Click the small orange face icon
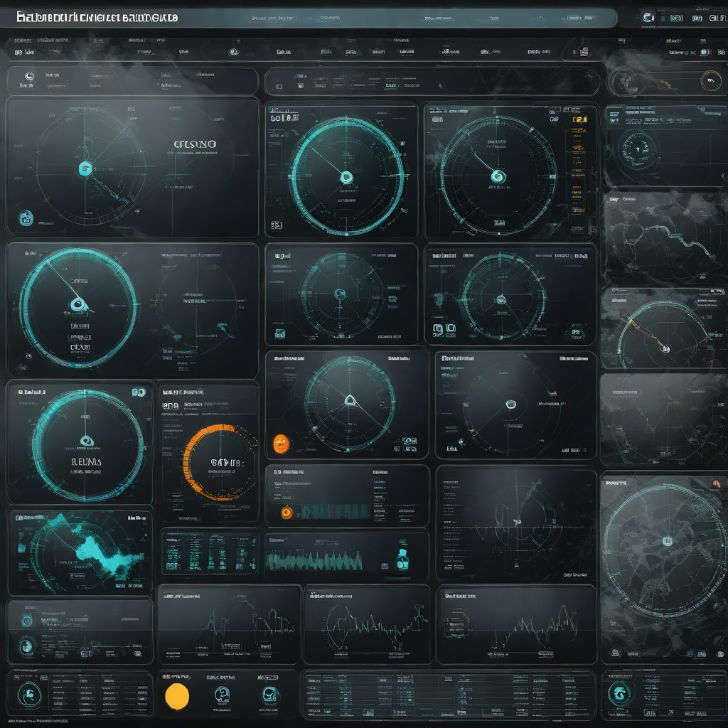The width and height of the screenshot is (728, 728). tap(281, 444)
